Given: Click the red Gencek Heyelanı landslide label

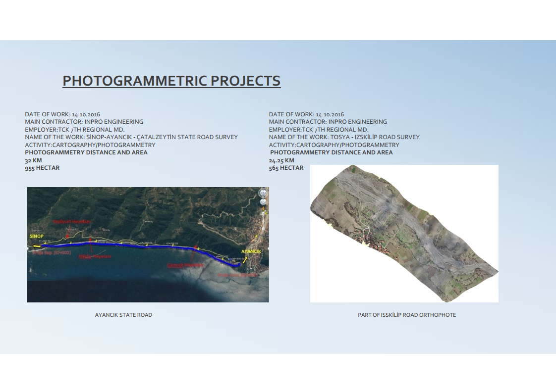Looking at the screenshot, I should click(185, 265).
